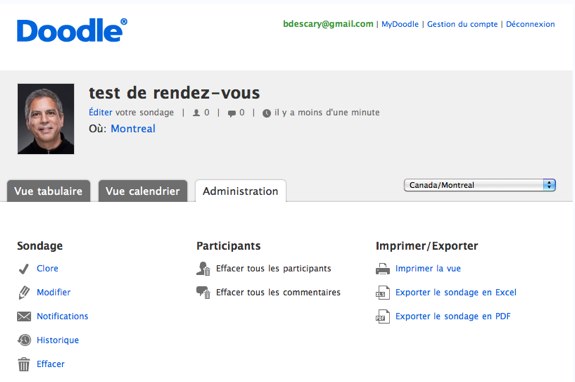This screenshot has width=575, height=382.
Task: Click the profile photo thumbnail
Action: click(x=46, y=119)
